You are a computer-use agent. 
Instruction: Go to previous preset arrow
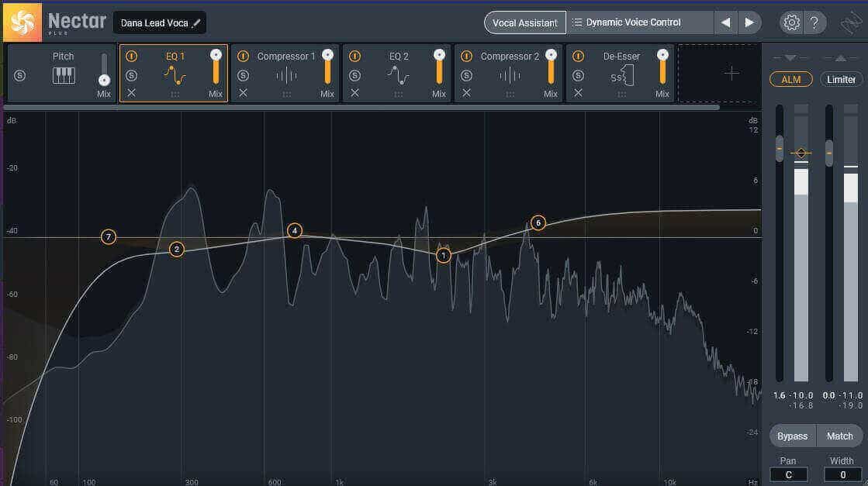coord(726,22)
